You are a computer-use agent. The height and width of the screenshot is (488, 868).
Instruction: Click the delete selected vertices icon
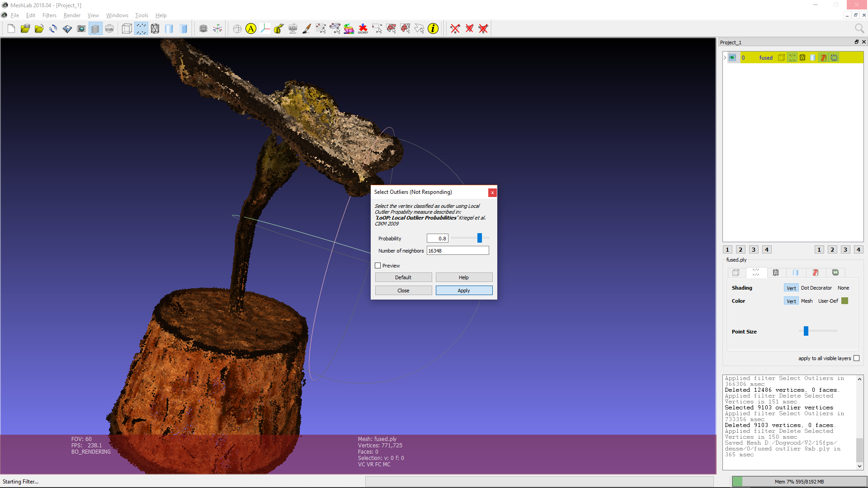[455, 28]
